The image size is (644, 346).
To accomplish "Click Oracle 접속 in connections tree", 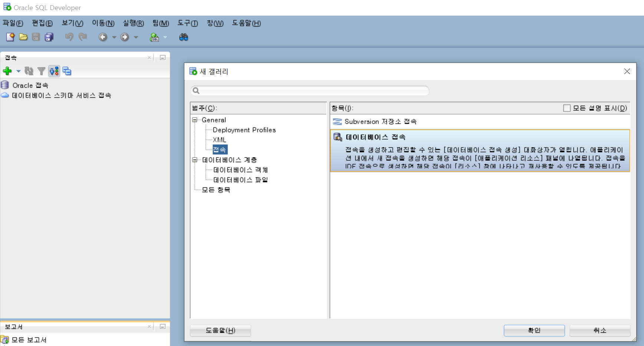I will (30, 85).
